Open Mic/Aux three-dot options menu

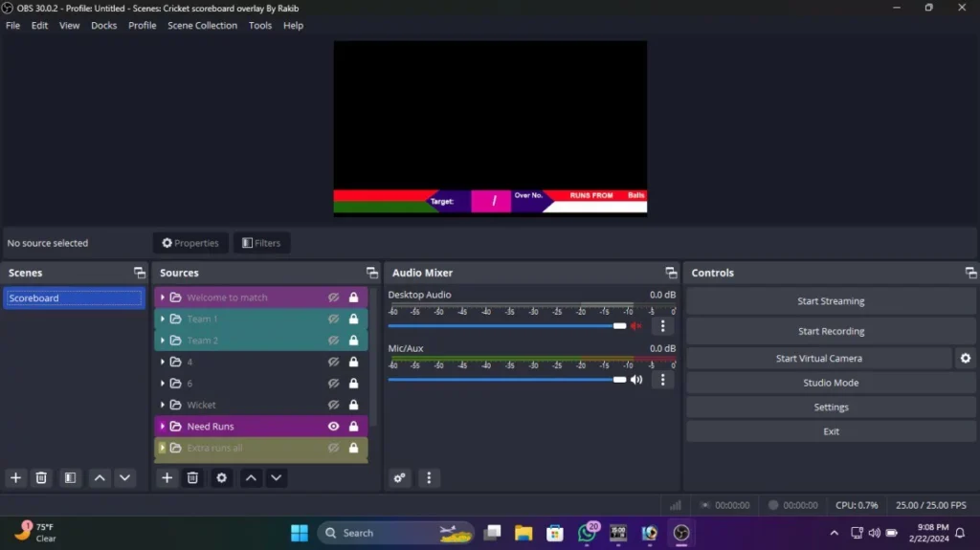tap(662, 380)
